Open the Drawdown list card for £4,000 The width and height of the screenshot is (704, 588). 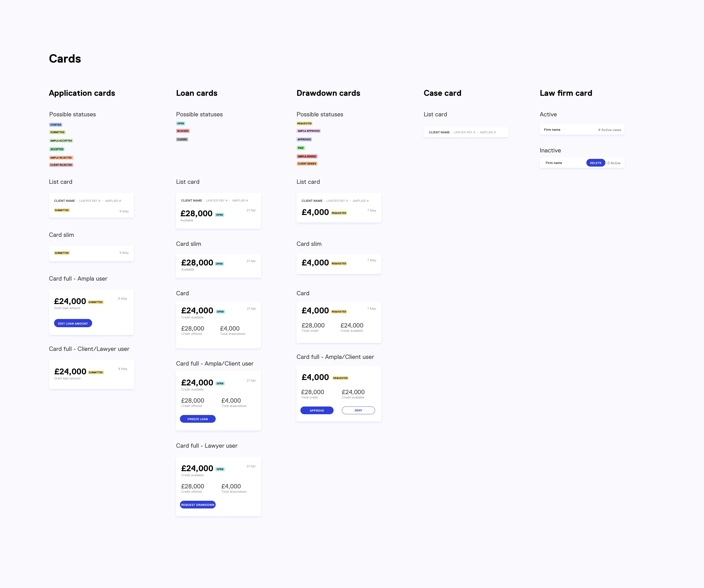tap(338, 207)
